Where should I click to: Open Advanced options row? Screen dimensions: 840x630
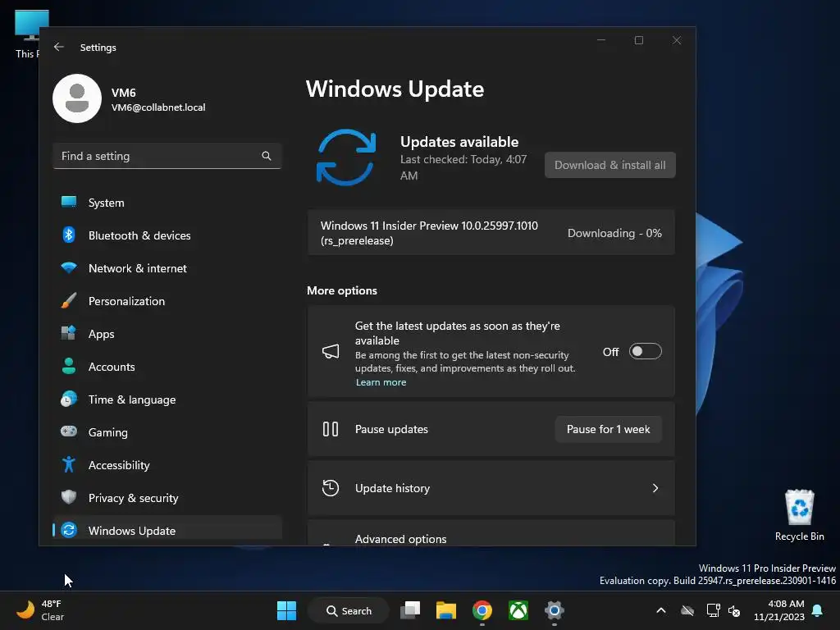491,533
